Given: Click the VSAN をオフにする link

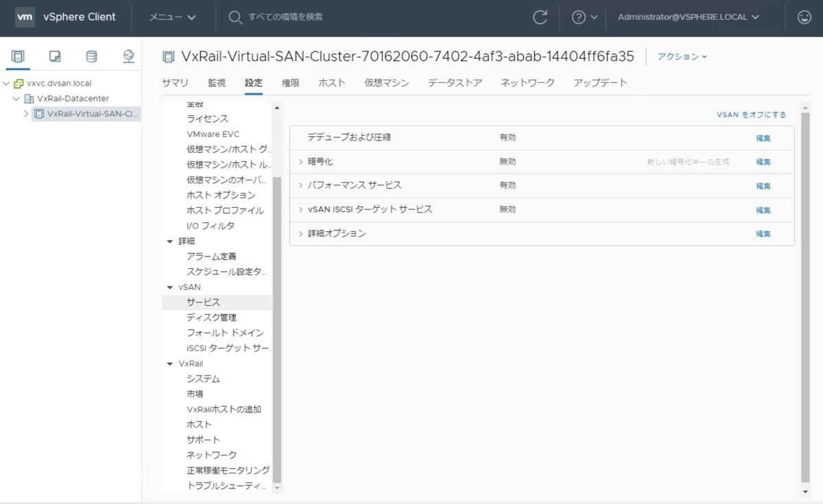Looking at the screenshot, I should tap(752, 115).
